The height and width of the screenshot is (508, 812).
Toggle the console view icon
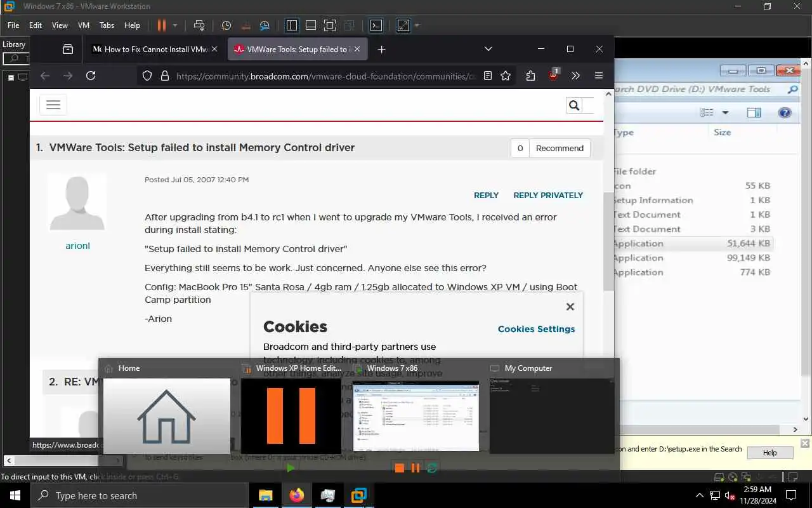pos(376,25)
